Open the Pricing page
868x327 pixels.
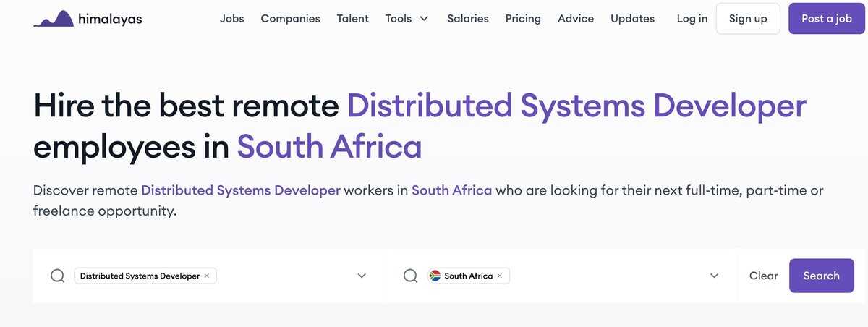pyautogui.click(x=523, y=19)
